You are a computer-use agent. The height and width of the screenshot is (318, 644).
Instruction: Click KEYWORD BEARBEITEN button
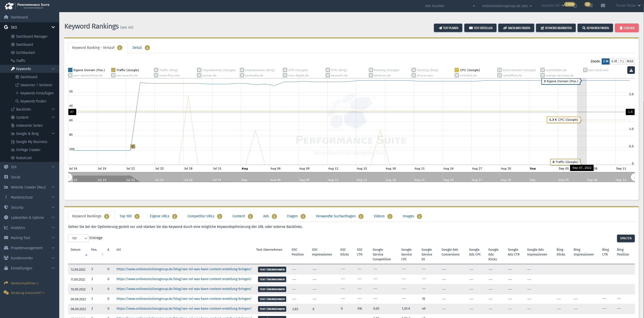click(x=556, y=28)
